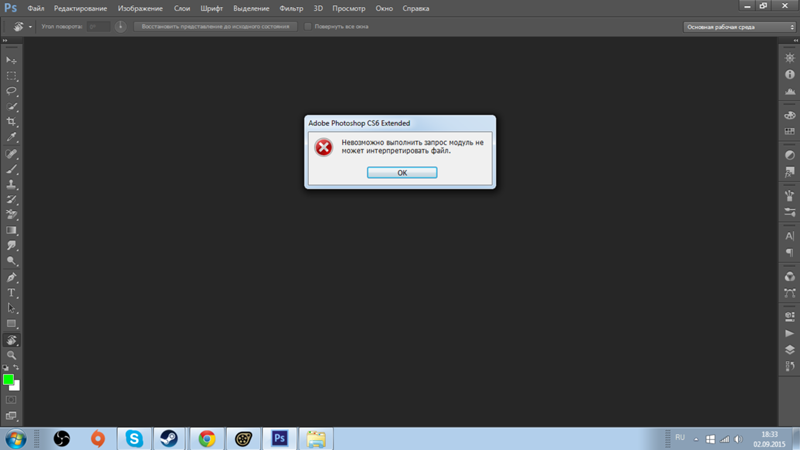
Task: Click OK in the error dialog
Action: [402, 172]
